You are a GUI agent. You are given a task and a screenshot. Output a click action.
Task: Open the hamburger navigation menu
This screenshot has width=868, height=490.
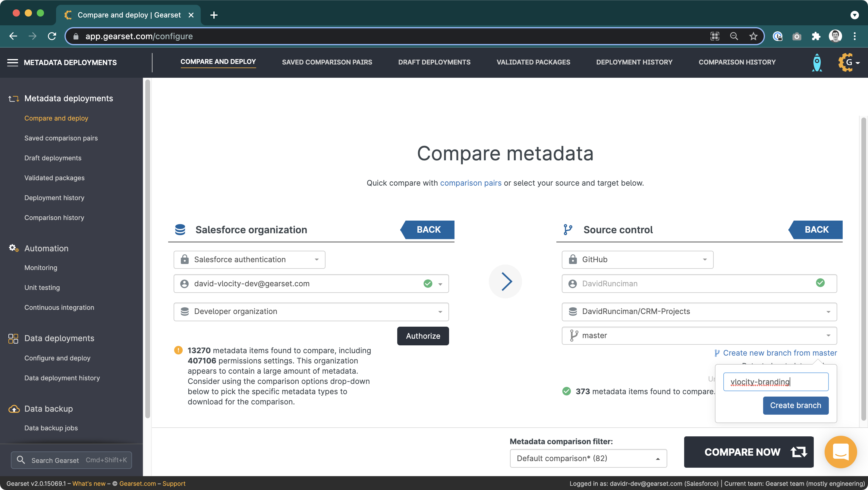pyautogui.click(x=12, y=62)
